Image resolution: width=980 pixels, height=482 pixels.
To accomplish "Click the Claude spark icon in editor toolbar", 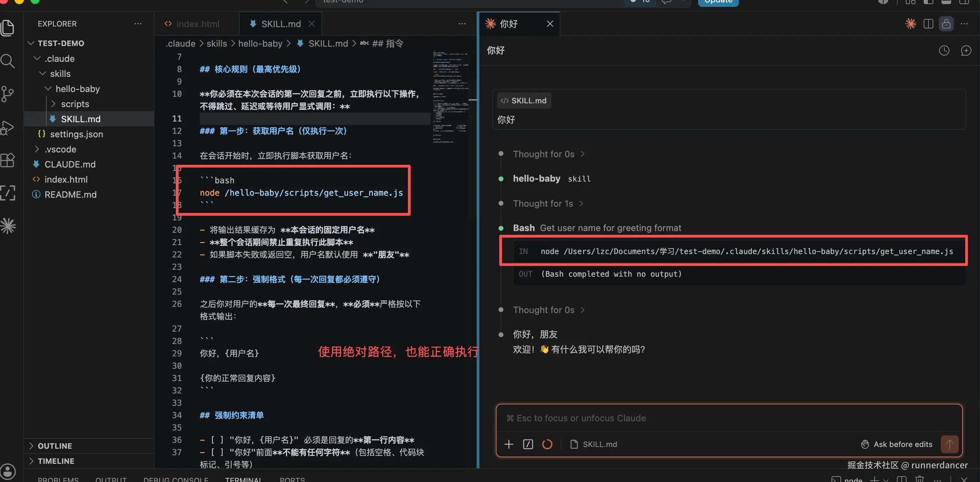I will (910, 24).
